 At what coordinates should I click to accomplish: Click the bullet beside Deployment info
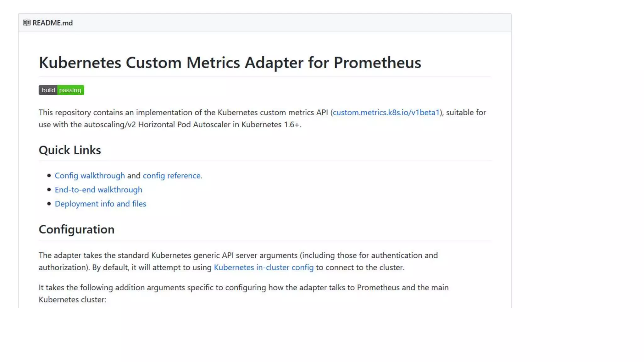tap(49, 204)
